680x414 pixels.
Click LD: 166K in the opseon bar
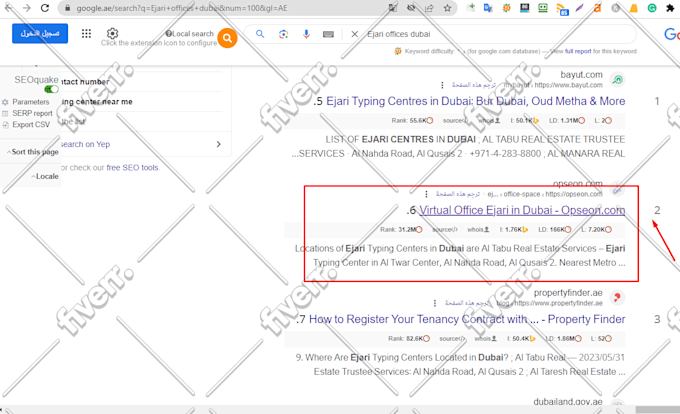coord(555,229)
